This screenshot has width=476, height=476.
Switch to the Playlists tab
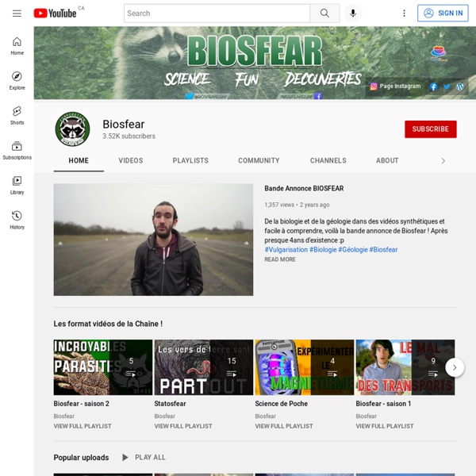[190, 160]
